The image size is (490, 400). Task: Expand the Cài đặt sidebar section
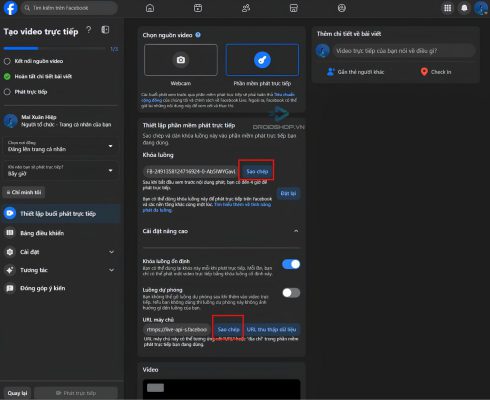tap(111, 252)
